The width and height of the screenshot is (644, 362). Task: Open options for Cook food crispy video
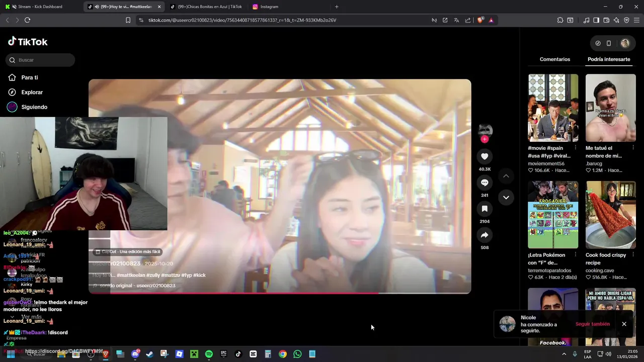click(x=632, y=255)
